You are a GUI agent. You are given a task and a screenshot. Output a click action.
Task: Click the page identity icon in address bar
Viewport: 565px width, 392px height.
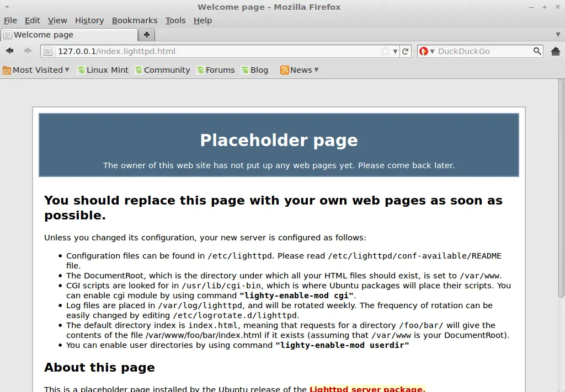click(48, 51)
